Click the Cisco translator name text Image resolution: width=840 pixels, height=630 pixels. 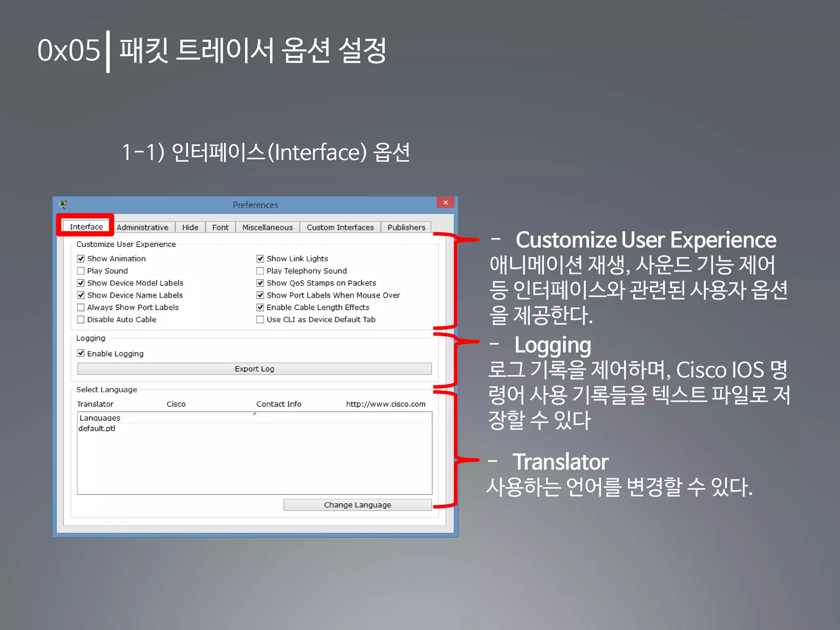coord(176,404)
